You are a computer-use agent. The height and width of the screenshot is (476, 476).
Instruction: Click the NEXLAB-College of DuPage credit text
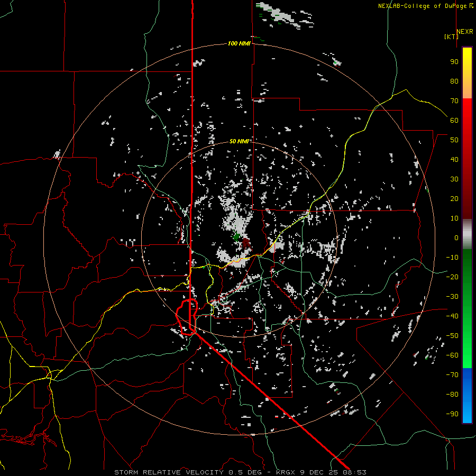click(423, 6)
